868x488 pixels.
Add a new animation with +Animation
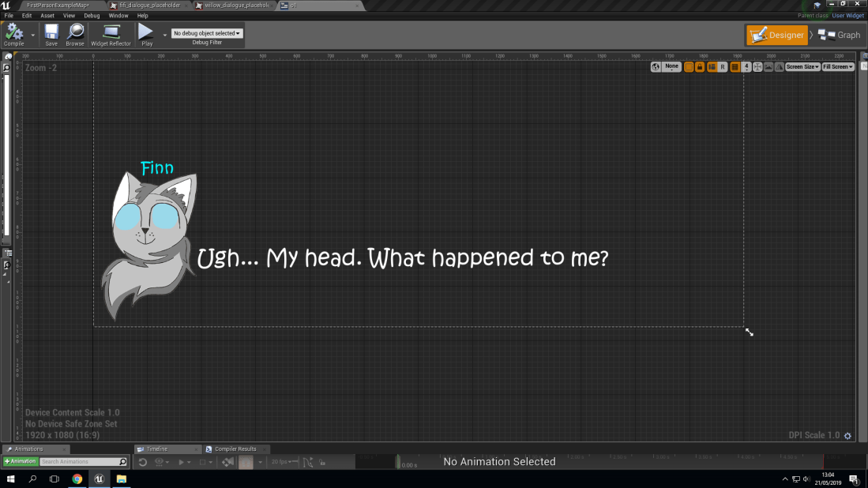(x=20, y=462)
